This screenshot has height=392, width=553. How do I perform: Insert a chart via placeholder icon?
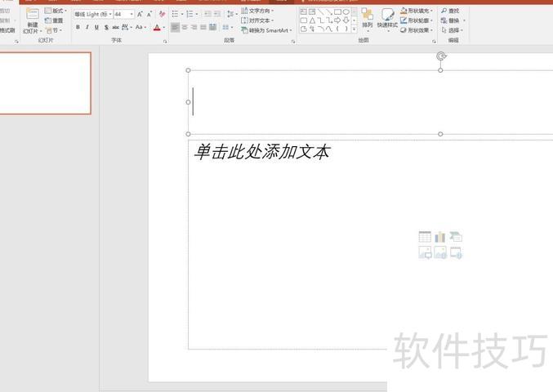(x=440, y=237)
